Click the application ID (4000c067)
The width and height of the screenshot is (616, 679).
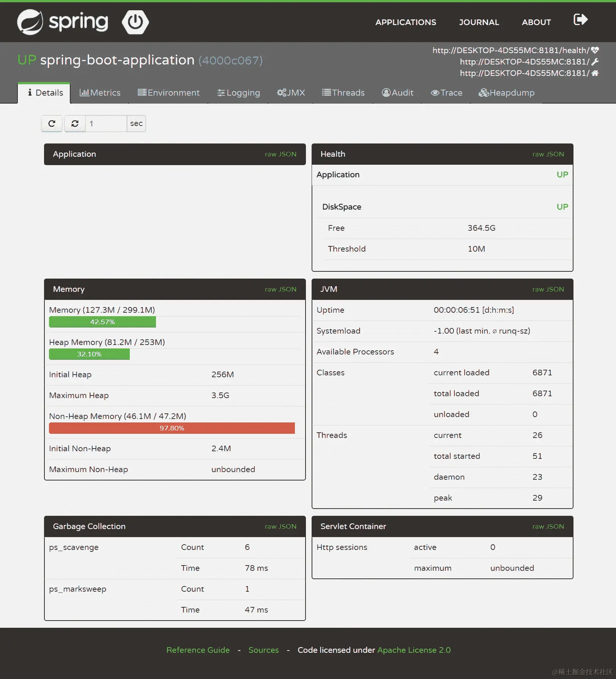click(x=230, y=60)
